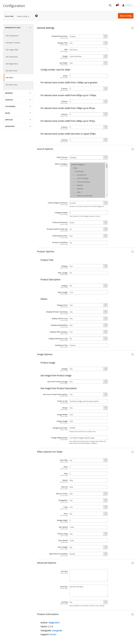Viewport: 139px width, 644px height.
Task: Collapse Effect Options For Slider section
Action: tap(133, 452)
